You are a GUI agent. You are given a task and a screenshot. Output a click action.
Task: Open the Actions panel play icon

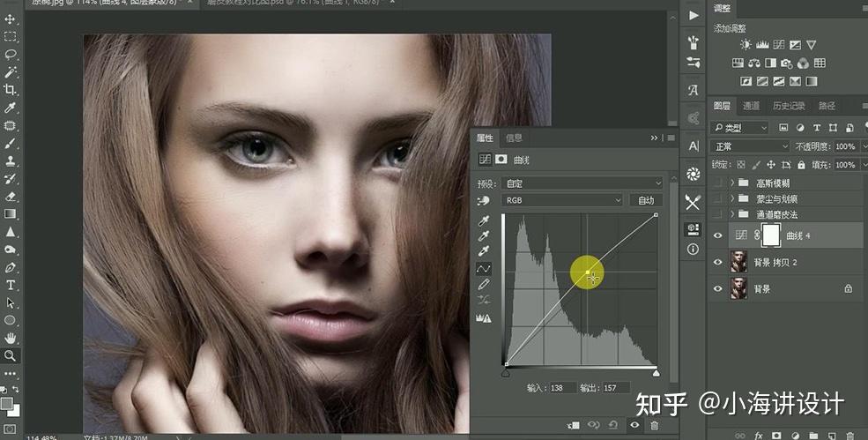coord(694,16)
